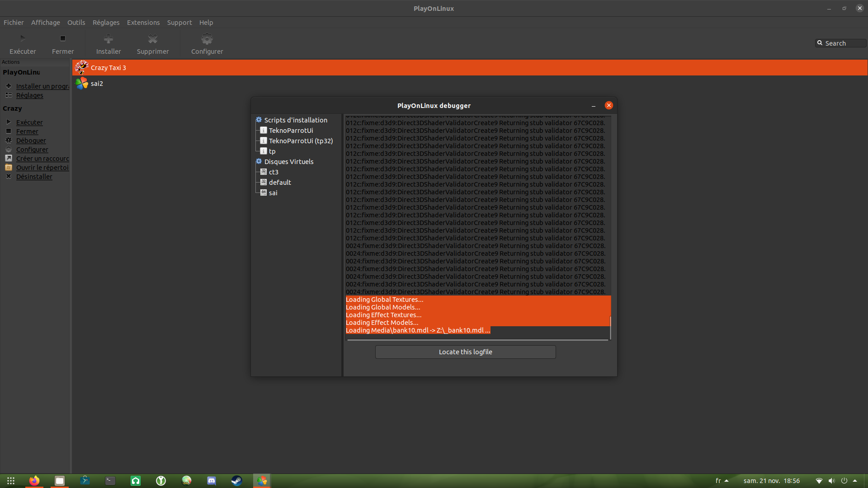Select the default virtual drive
Screen dimensions: 868x488
pyautogui.click(x=280, y=183)
